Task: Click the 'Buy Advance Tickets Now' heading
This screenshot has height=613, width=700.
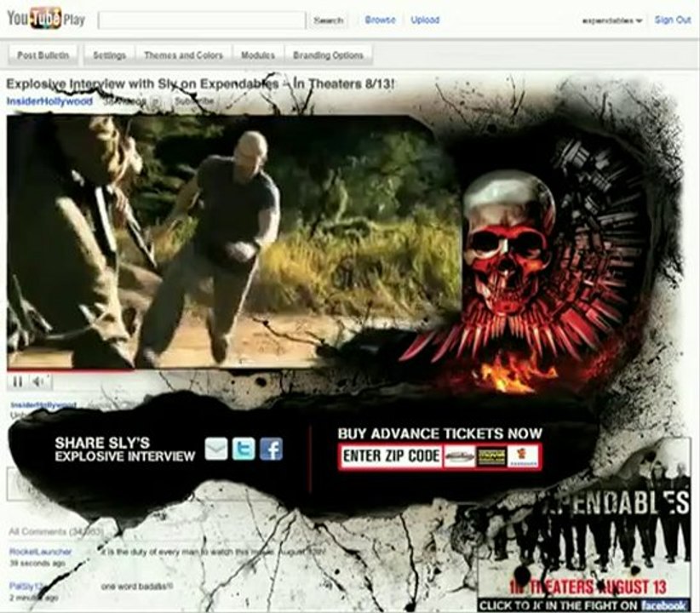Action: (439, 433)
